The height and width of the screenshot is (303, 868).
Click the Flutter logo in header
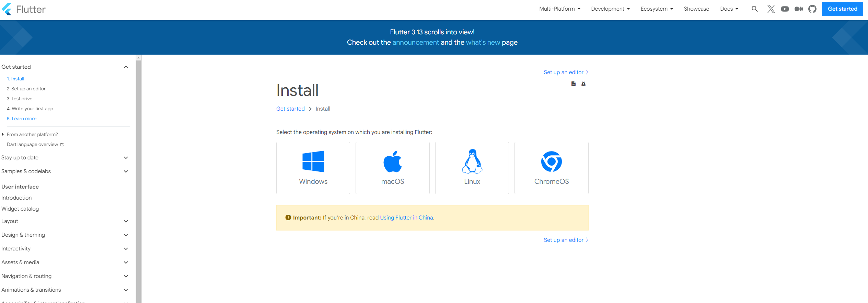(x=23, y=9)
